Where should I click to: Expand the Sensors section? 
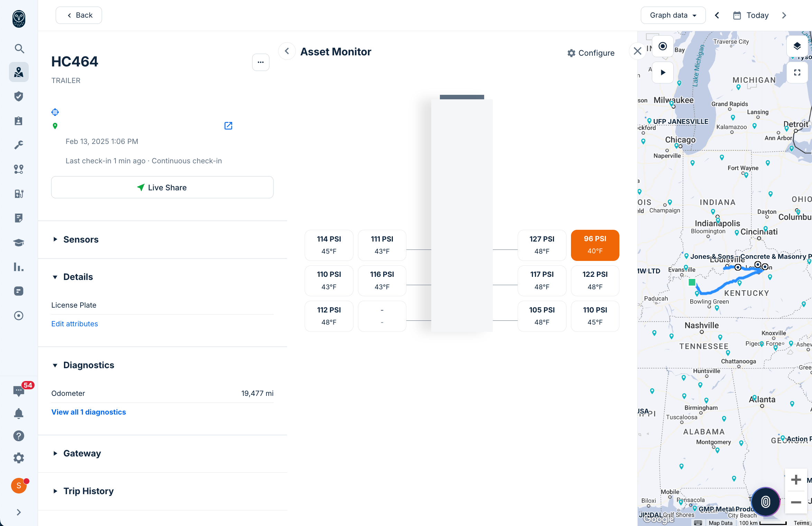81,239
